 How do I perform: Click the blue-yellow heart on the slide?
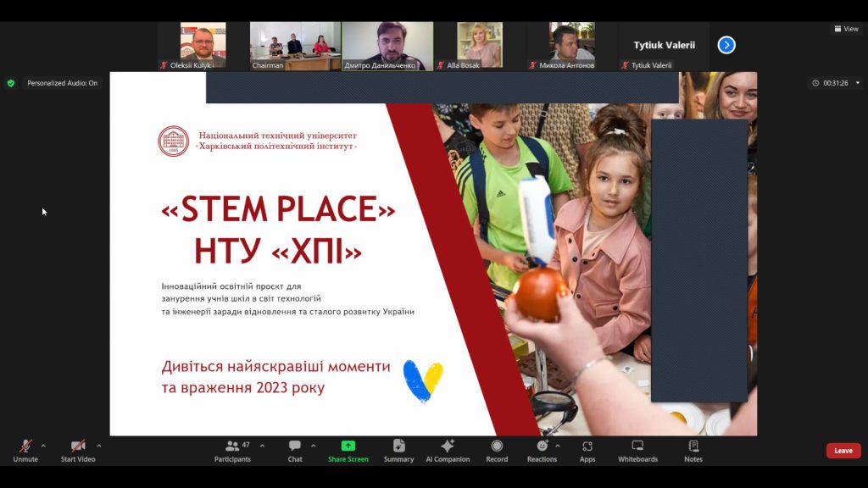coord(423,380)
